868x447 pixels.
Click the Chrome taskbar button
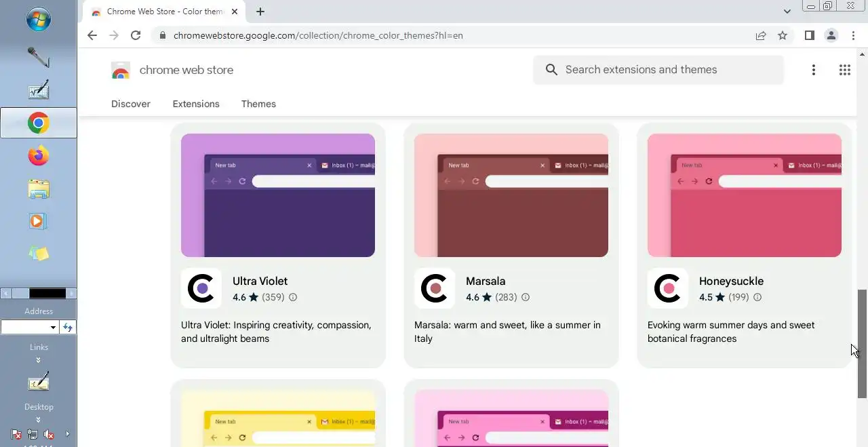(39, 123)
